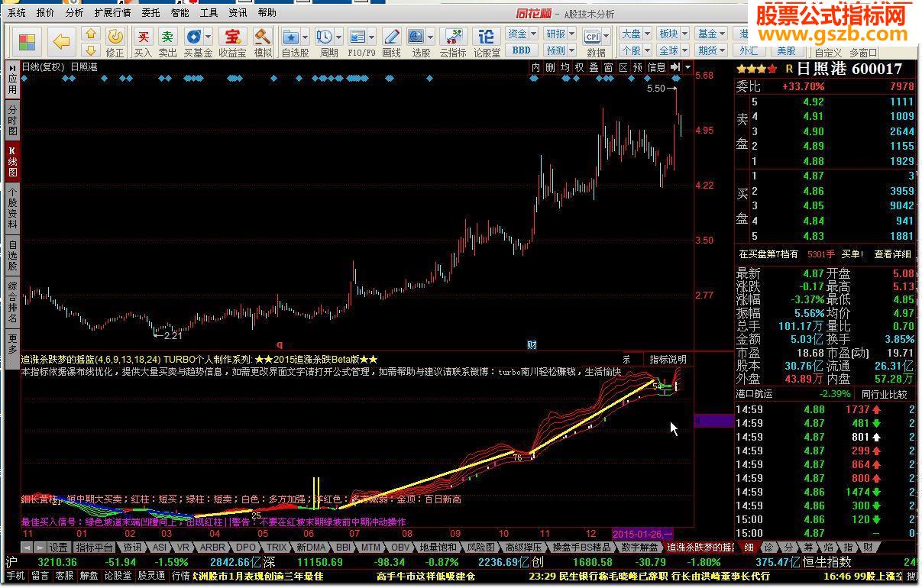Open the 云指标 cloud indicator icon

click(452, 42)
